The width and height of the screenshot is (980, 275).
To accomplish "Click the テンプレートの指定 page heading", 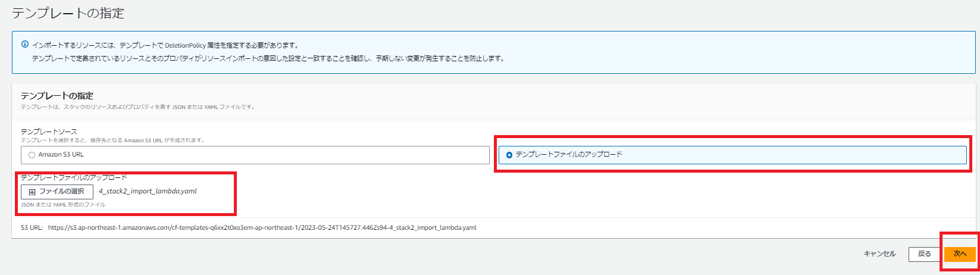I will pos(68,13).
